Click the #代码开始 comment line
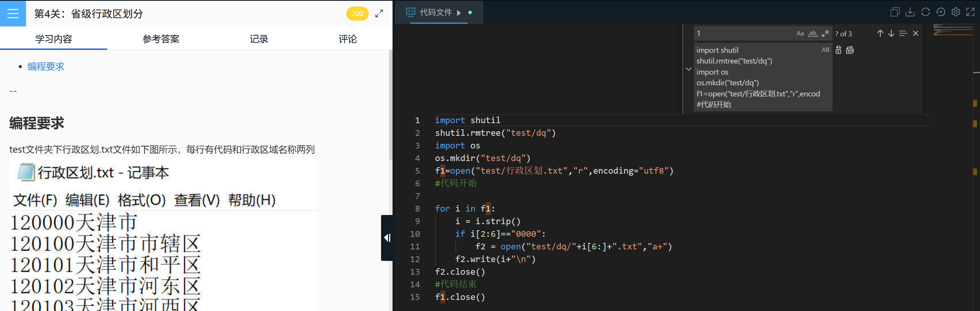Image resolution: width=980 pixels, height=311 pixels. pos(456,183)
